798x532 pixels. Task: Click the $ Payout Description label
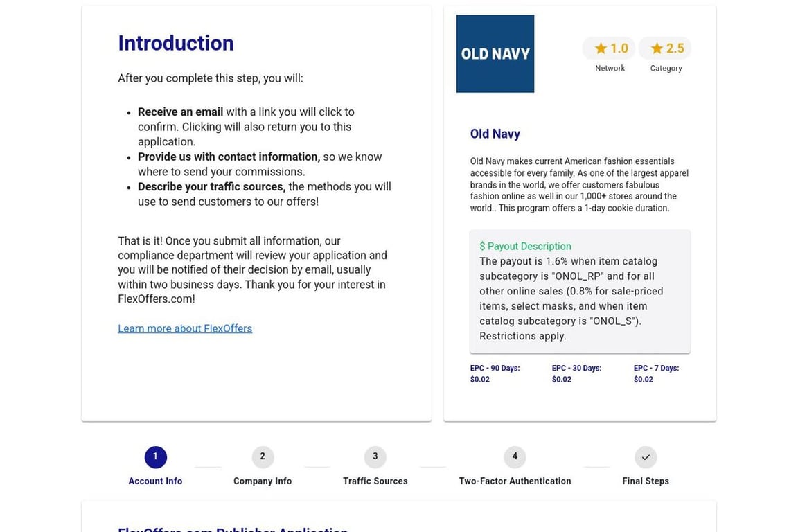(x=525, y=246)
